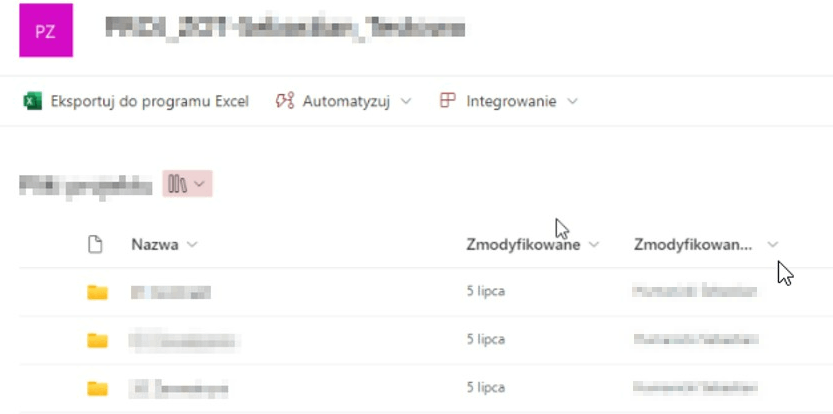
Task: Click the blurred site title heading
Action: pos(285,28)
